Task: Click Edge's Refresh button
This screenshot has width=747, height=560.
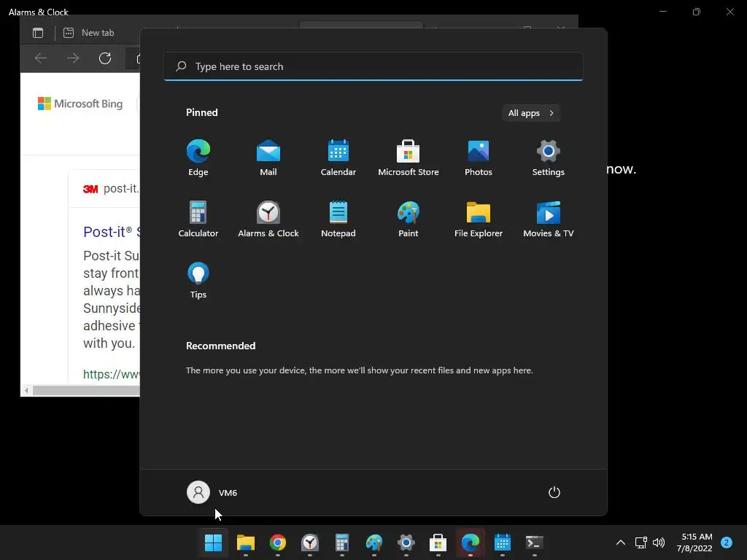Action: 105,58
